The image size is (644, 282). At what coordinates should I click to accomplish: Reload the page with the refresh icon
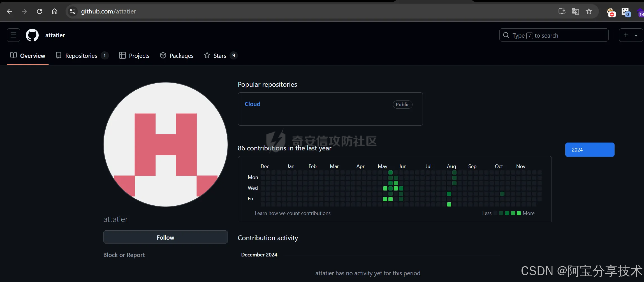pos(40,12)
